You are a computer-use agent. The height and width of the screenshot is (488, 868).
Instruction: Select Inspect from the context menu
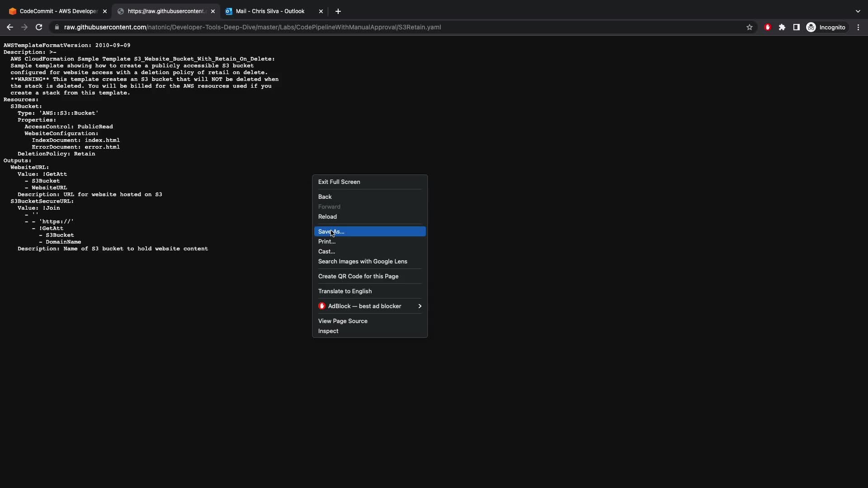328,331
